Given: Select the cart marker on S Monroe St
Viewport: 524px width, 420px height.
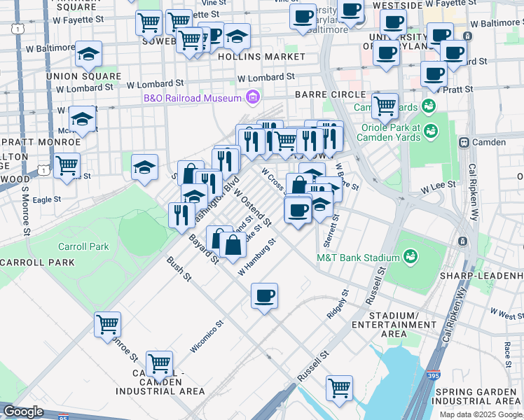Looking at the screenshot, I should coord(107,326).
